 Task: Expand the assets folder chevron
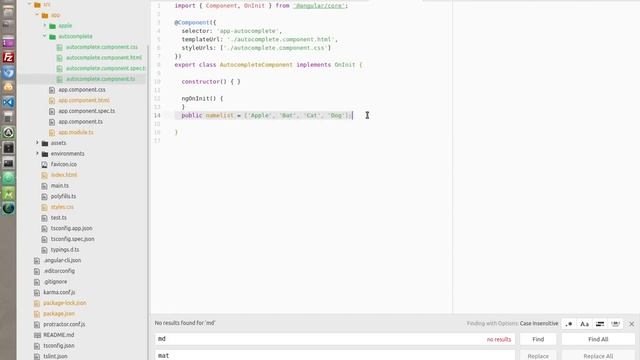coord(37,143)
